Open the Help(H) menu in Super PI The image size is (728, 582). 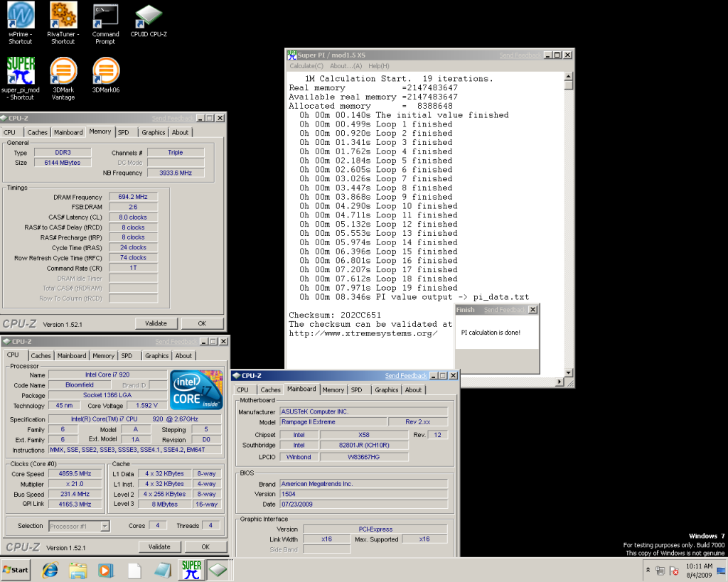(379, 66)
